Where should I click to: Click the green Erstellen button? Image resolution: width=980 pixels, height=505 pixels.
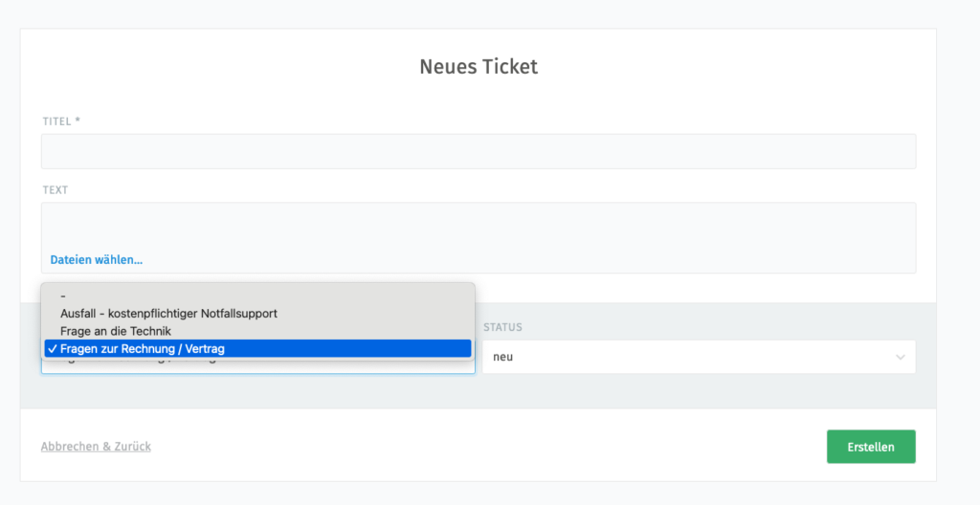(871, 447)
